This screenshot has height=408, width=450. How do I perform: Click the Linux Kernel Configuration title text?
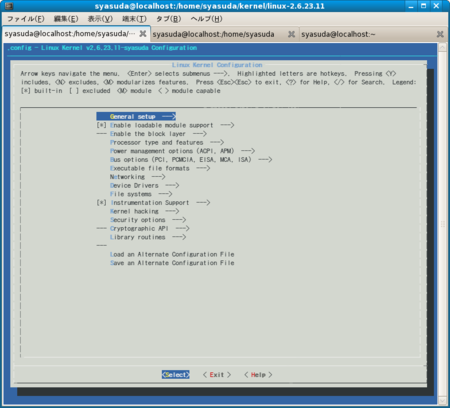(217, 65)
